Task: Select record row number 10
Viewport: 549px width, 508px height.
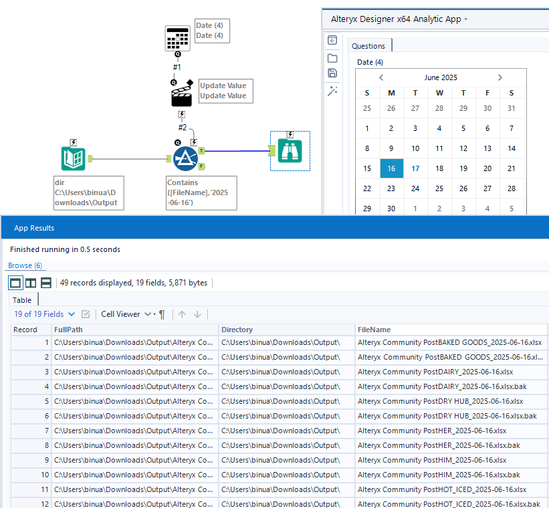Action: [31, 475]
